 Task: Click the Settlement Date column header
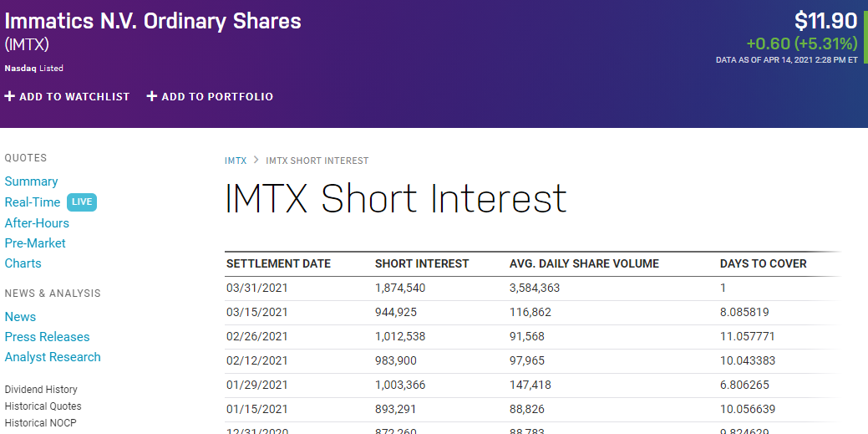278,263
